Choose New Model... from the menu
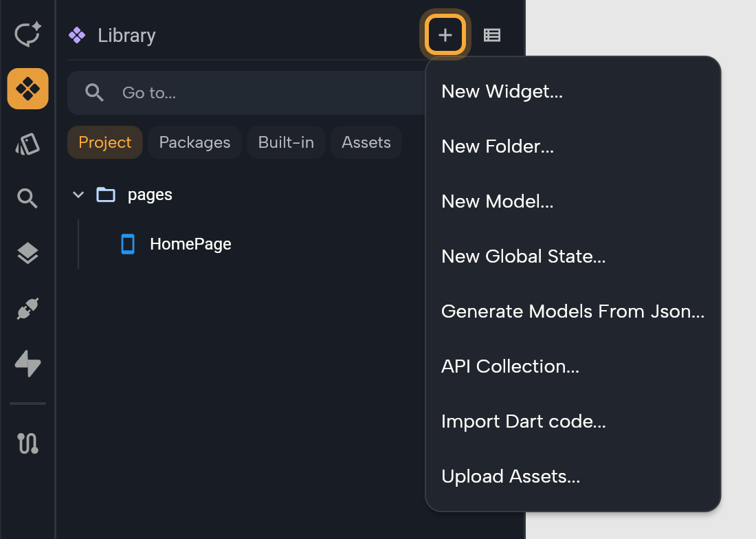Screen dimensions: 756x539 point(572,201)
